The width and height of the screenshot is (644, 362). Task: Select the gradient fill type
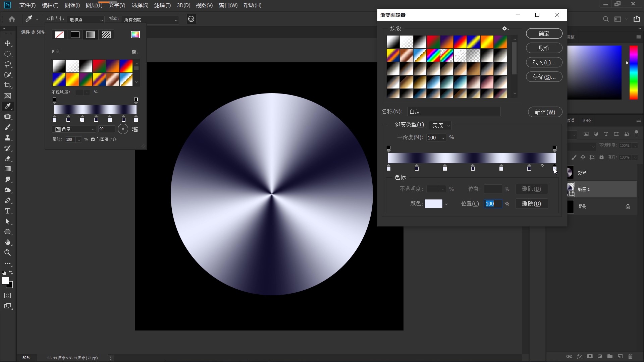click(91, 35)
